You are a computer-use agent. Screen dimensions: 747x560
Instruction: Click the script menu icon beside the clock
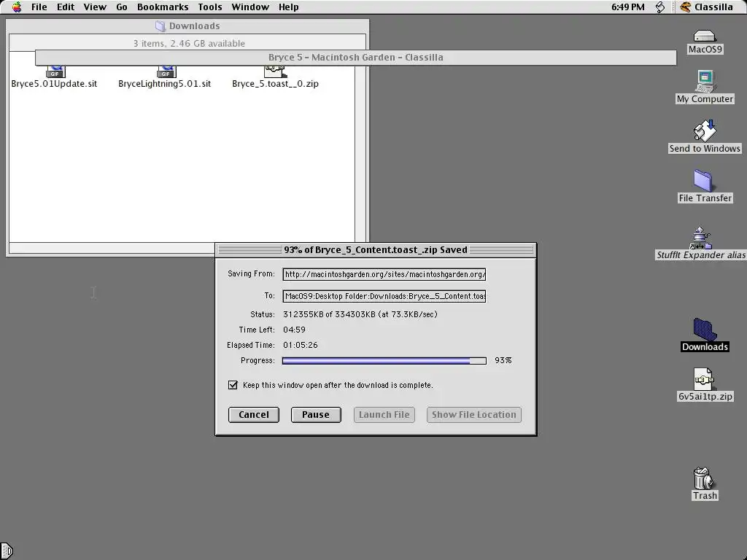(659, 7)
